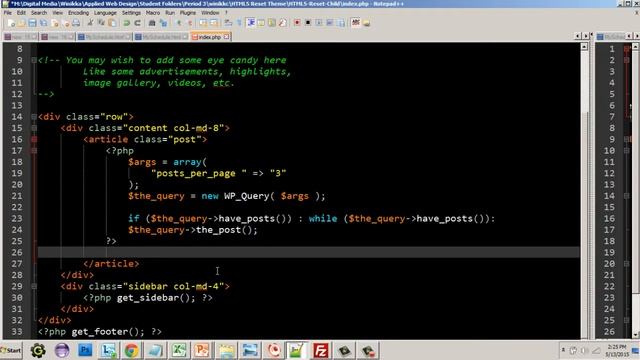The height and width of the screenshot is (360, 640).
Task: Cut selection using the scissors icon
Action: 90,23
